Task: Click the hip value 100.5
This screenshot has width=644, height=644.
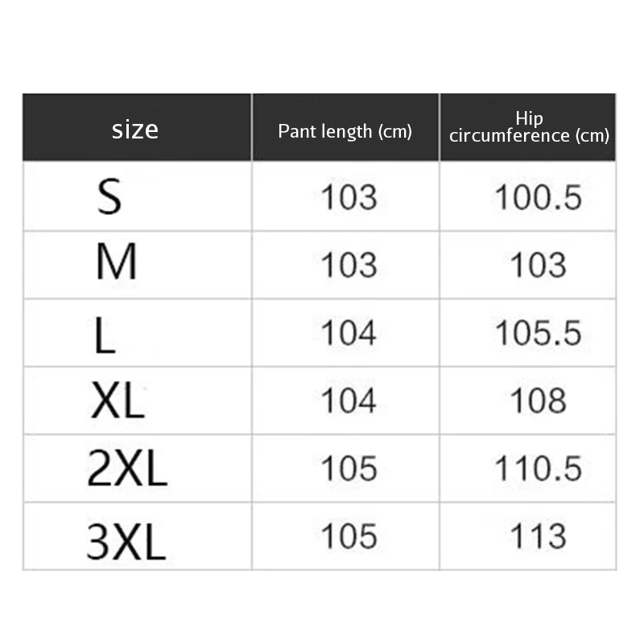Action: tap(537, 197)
